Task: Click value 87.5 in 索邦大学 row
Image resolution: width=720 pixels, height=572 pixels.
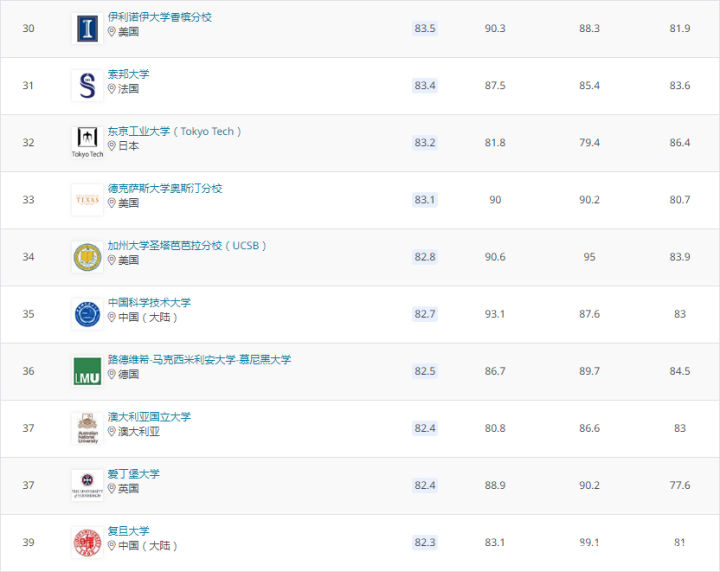Action: 495,85
